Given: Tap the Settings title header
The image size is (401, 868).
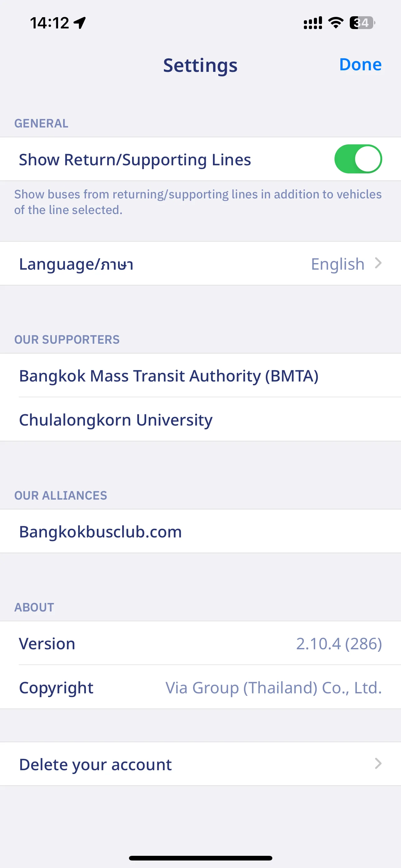Looking at the screenshot, I should [x=200, y=65].
